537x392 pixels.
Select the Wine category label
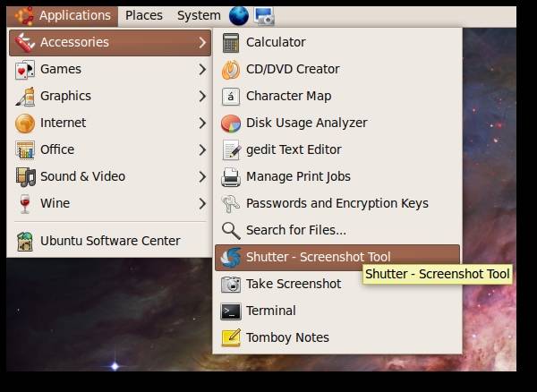55,203
